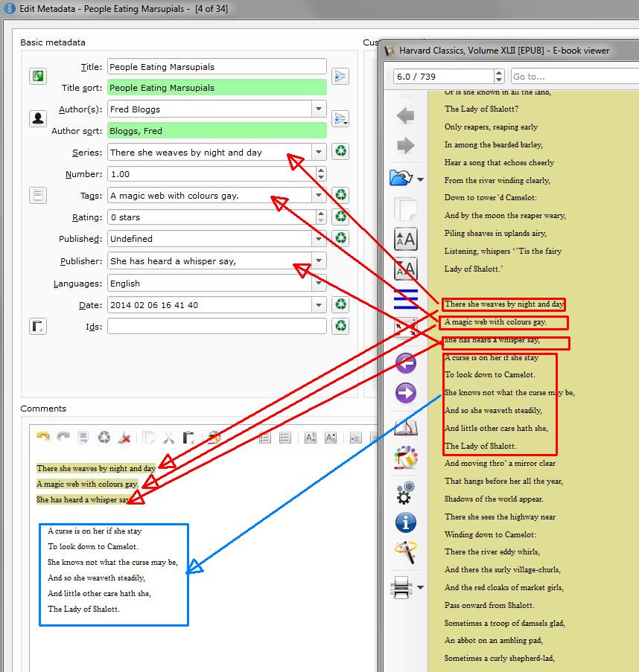Expand the Series dropdown list
This screenshot has height=672, width=639.
(x=319, y=152)
